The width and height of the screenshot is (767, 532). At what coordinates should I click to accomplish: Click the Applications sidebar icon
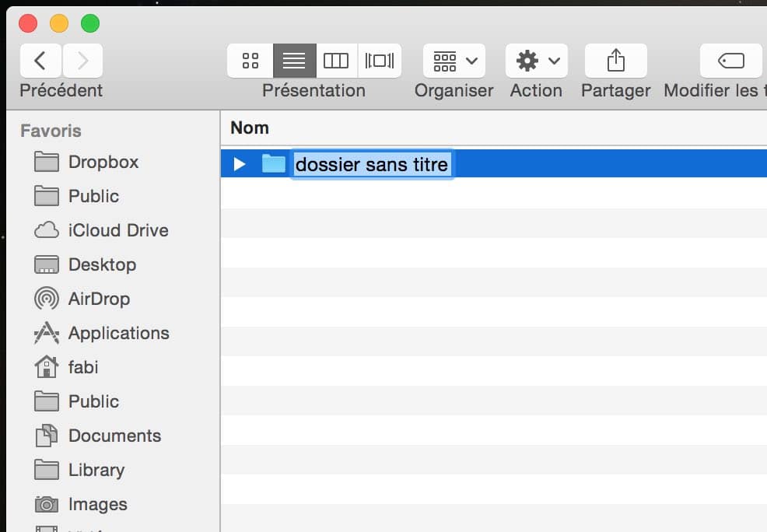(x=47, y=333)
